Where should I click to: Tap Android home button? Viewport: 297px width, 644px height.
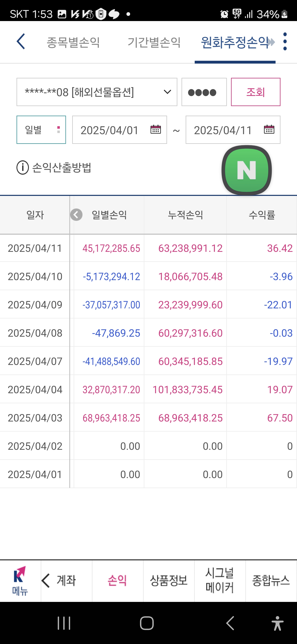pyautogui.click(x=147, y=623)
